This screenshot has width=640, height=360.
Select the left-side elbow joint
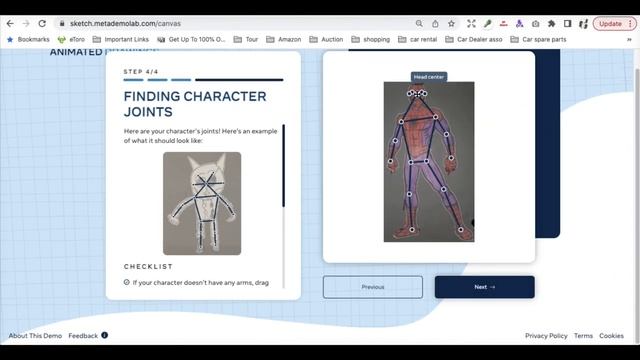[x=395, y=141]
